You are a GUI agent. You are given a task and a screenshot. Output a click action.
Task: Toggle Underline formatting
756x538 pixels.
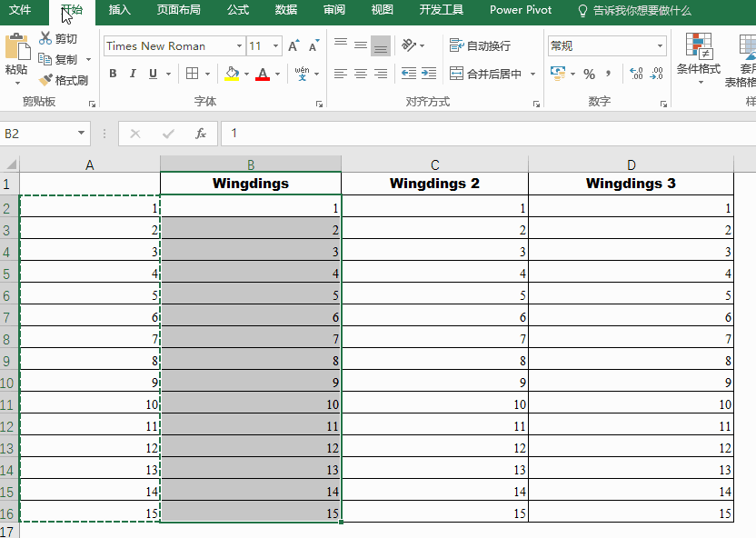[x=153, y=74]
